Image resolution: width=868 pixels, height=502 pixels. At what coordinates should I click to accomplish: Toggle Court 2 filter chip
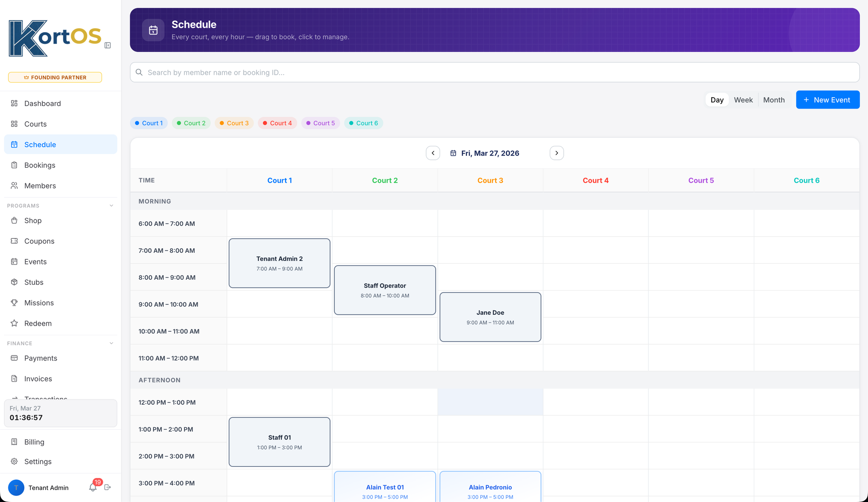coord(191,123)
